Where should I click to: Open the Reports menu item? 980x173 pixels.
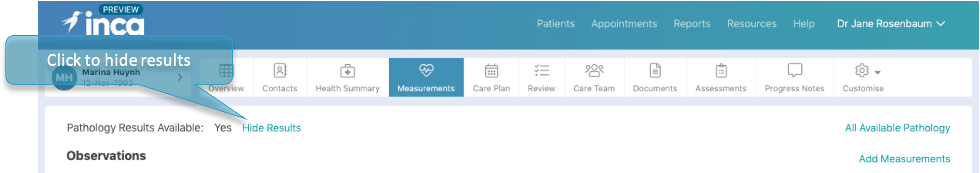click(692, 24)
